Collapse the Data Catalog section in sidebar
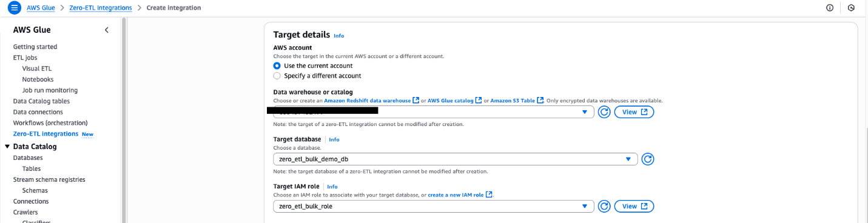 [7, 147]
